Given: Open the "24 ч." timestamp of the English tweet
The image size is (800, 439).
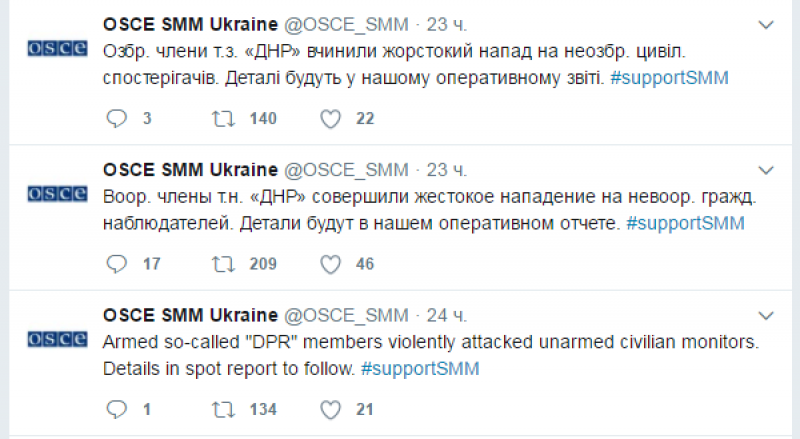Looking at the screenshot, I should [446, 315].
